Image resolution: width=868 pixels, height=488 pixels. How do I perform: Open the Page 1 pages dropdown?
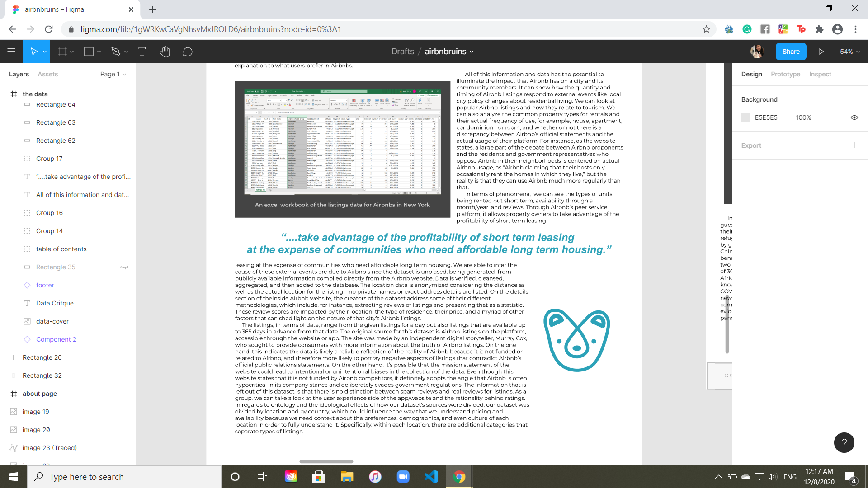[x=113, y=74]
